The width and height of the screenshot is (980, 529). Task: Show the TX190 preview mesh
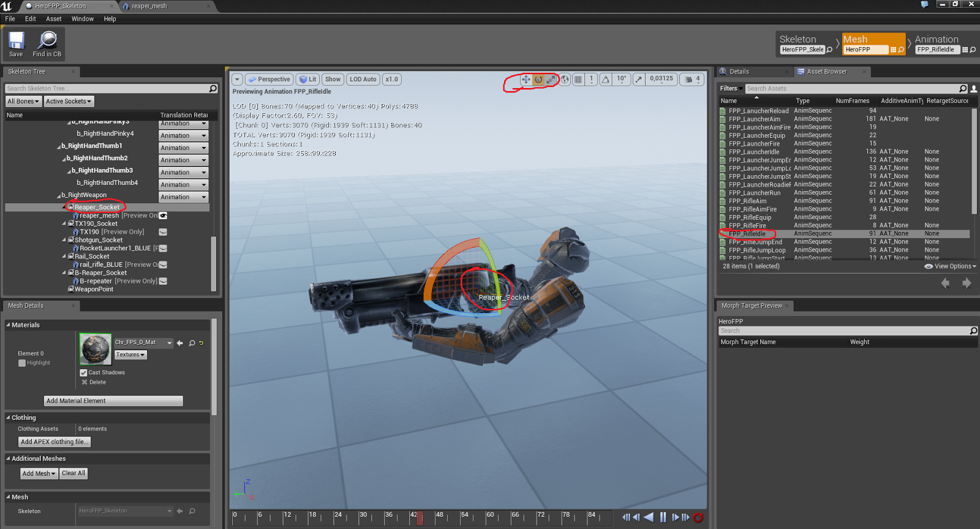(163, 232)
